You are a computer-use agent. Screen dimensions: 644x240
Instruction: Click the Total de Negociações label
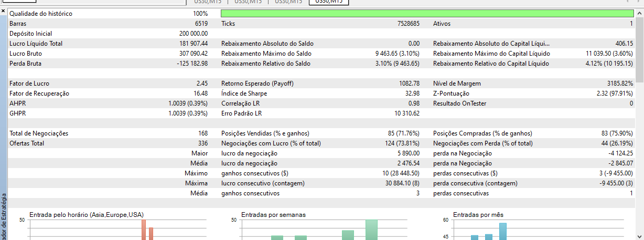tap(39, 133)
